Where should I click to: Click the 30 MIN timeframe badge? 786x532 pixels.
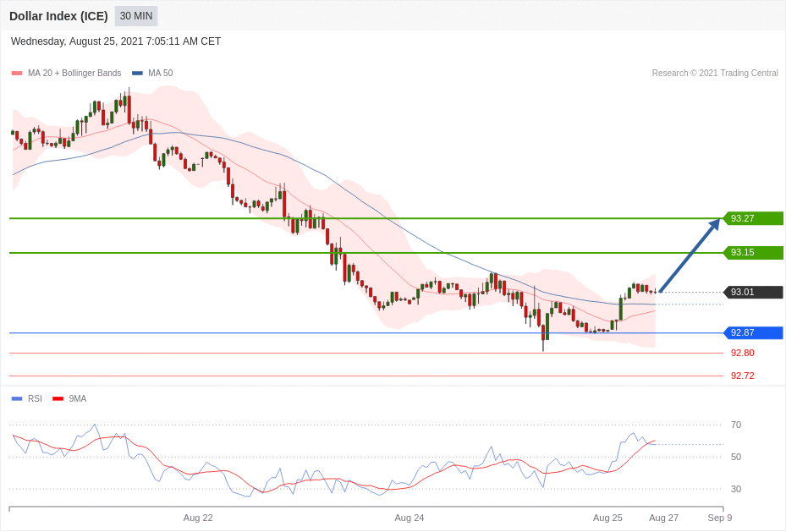136,16
